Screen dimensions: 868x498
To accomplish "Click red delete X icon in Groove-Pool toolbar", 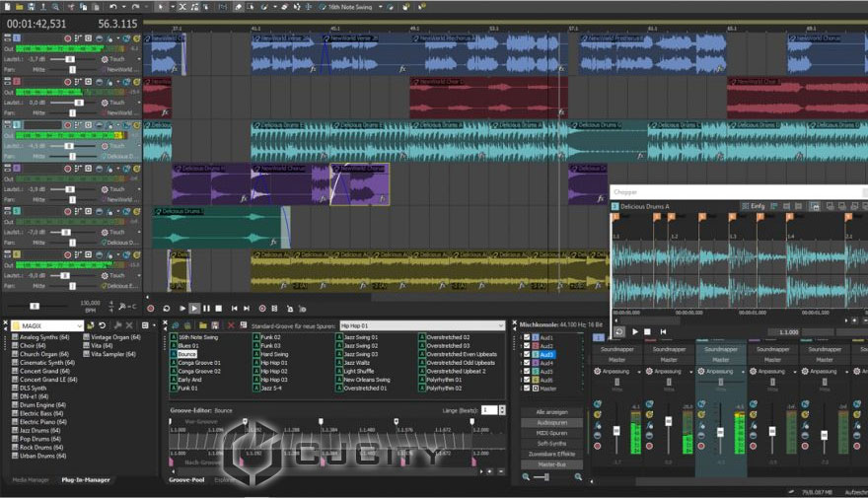I will tap(232, 324).
